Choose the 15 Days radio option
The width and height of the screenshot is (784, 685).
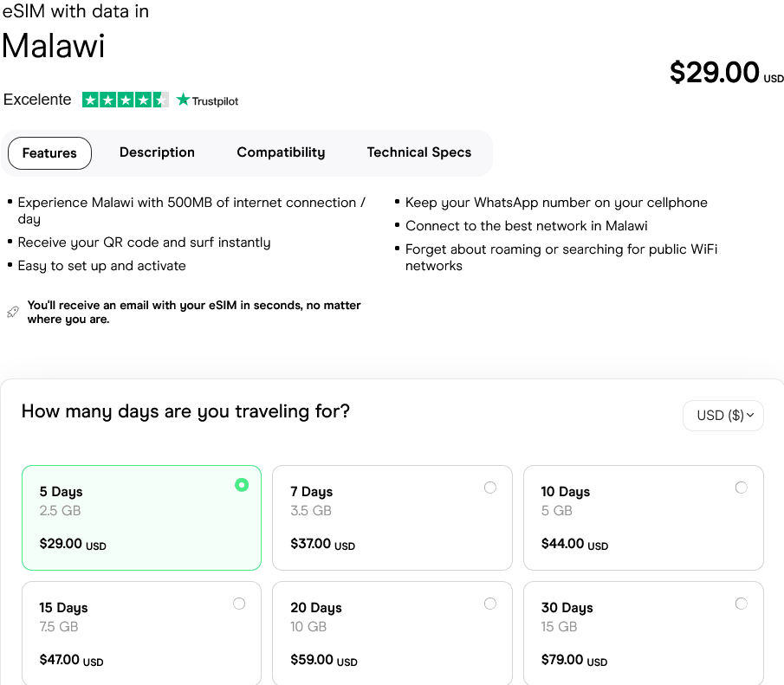point(239,604)
